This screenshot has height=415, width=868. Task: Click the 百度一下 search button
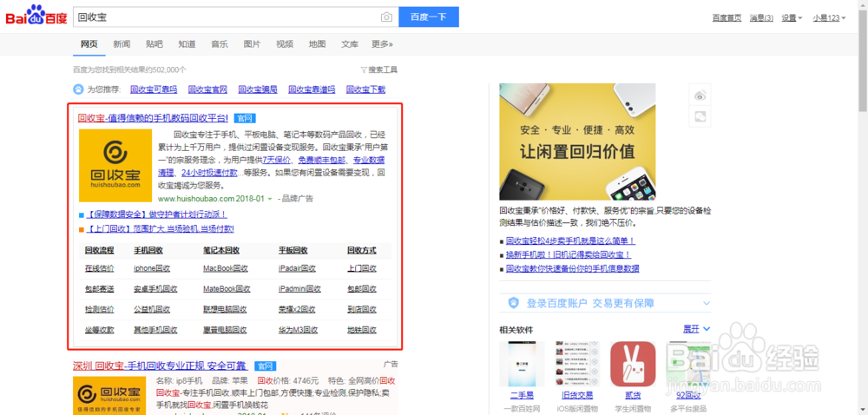(x=429, y=16)
